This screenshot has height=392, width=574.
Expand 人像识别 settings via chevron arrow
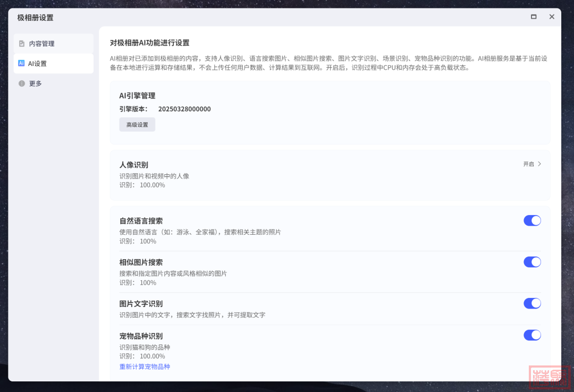(x=539, y=164)
